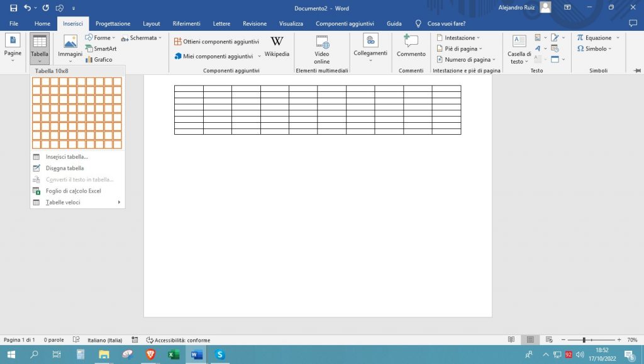This screenshot has width=644, height=364.
Task: Click the Immagini picture icon
Action: (x=70, y=43)
